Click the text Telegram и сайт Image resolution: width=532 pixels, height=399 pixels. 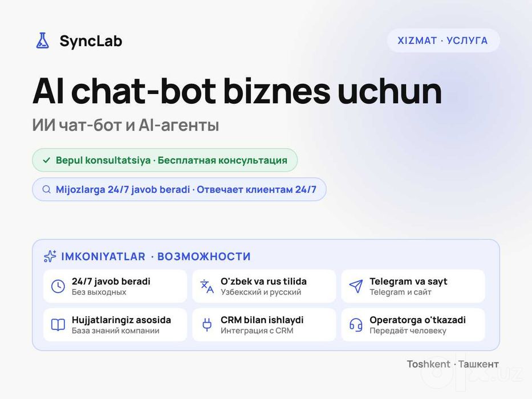[400, 292]
